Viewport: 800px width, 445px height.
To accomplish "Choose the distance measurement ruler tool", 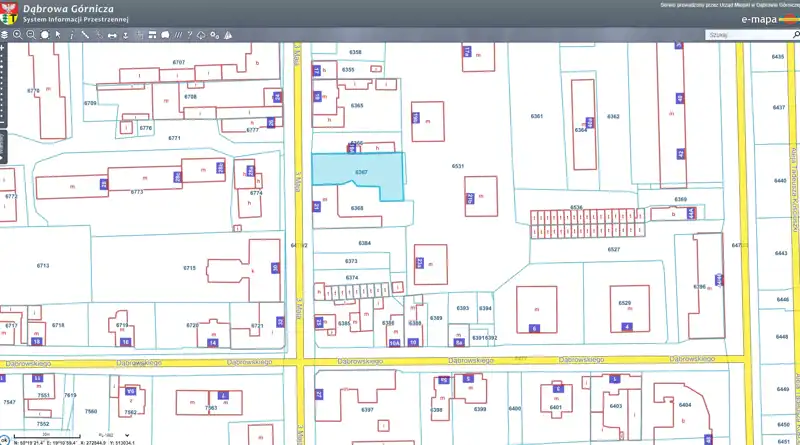I will pos(85,35).
